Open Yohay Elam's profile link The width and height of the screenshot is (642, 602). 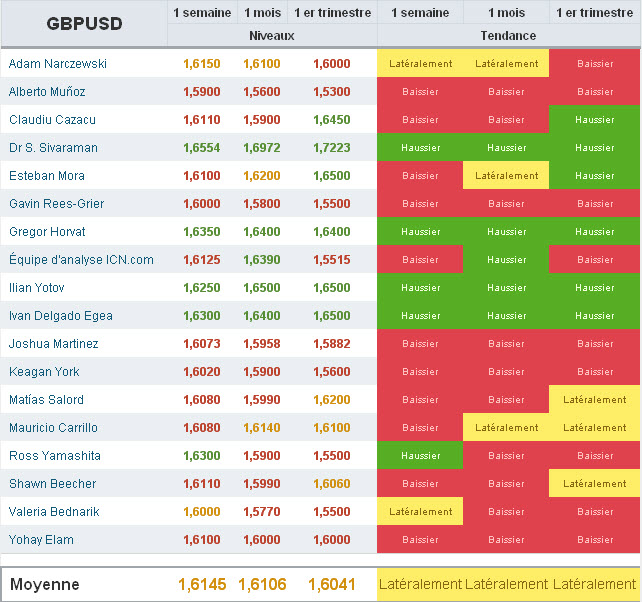pyautogui.click(x=41, y=540)
